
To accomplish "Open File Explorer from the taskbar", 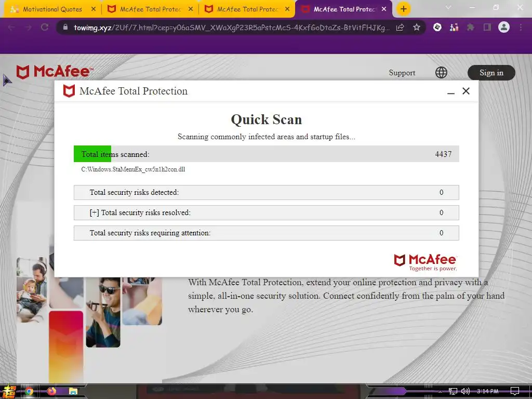I will tap(73, 392).
